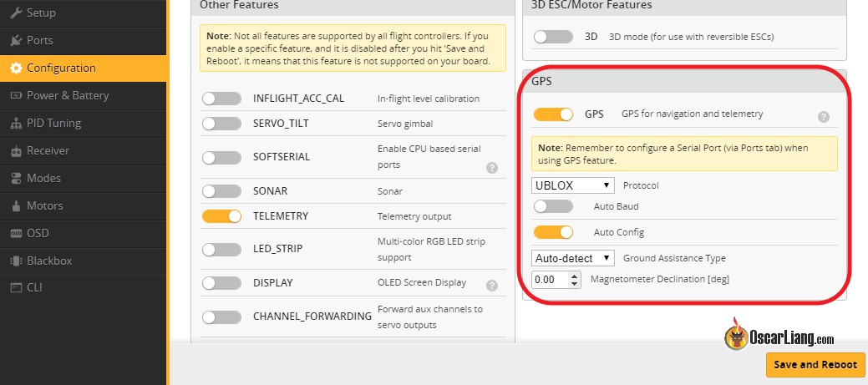Enable the INFLIGHT_ACC_CAL toggle
868x385 pixels.
(221, 99)
